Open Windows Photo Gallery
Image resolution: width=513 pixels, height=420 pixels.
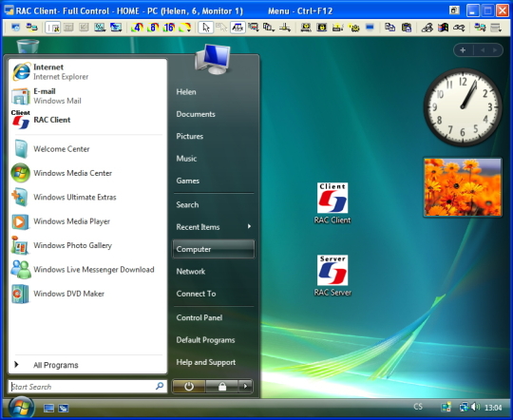point(87,245)
